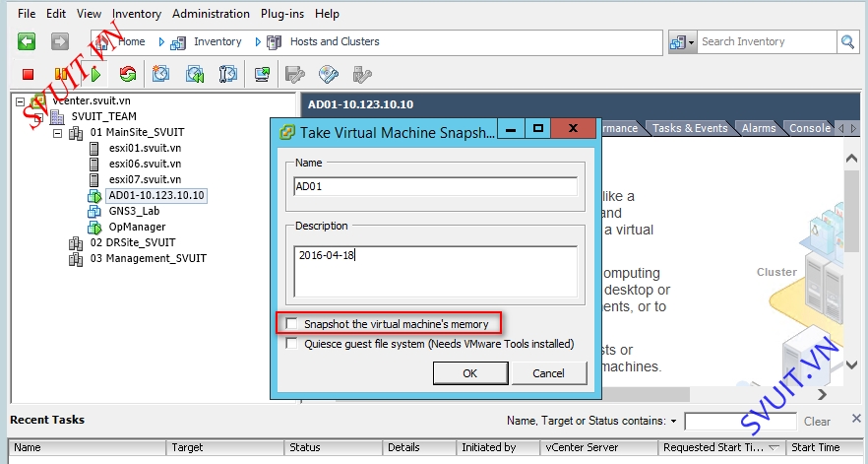Image resolution: width=868 pixels, height=464 pixels.
Task: Launch the virtual machine console icon
Action: tap(263, 74)
